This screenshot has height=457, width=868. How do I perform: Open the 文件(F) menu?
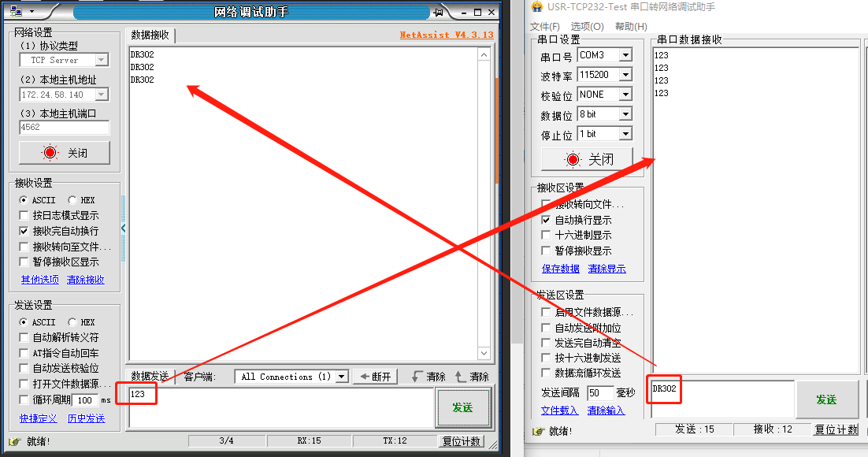pos(545,26)
